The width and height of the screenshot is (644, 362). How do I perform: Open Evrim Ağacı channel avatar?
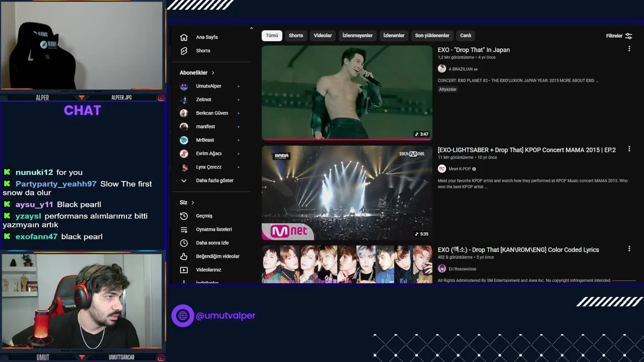click(x=184, y=153)
